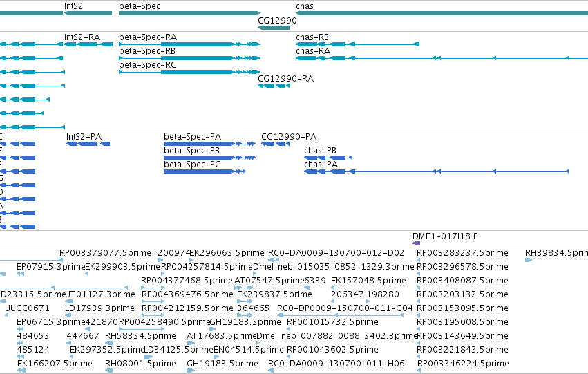588x374 pixels.
Task: Click the RH58334.5prime label
Action: [x=140, y=336]
